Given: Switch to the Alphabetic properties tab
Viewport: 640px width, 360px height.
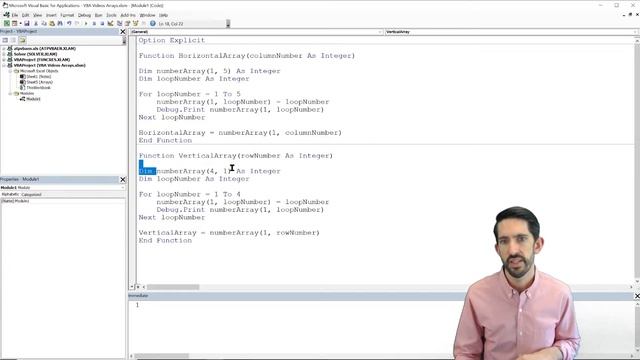Looking at the screenshot, I should (x=10, y=194).
